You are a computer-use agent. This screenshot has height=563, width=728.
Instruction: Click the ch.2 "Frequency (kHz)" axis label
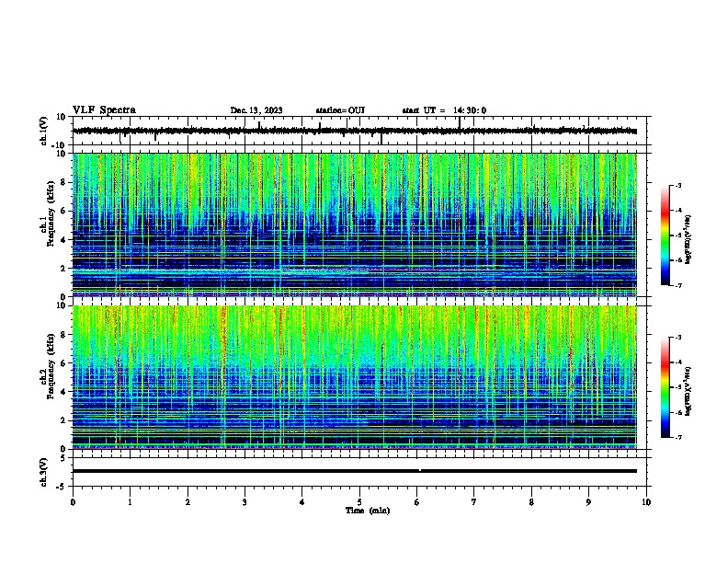(51, 366)
